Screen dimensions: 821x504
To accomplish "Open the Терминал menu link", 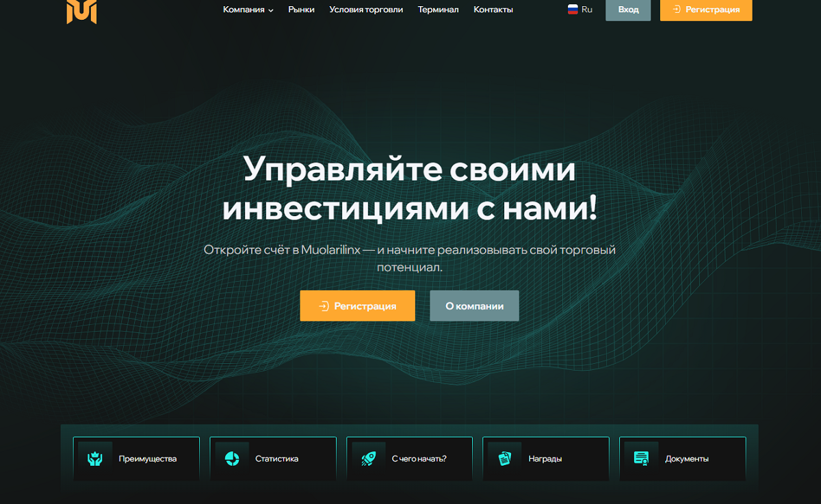I will [438, 10].
